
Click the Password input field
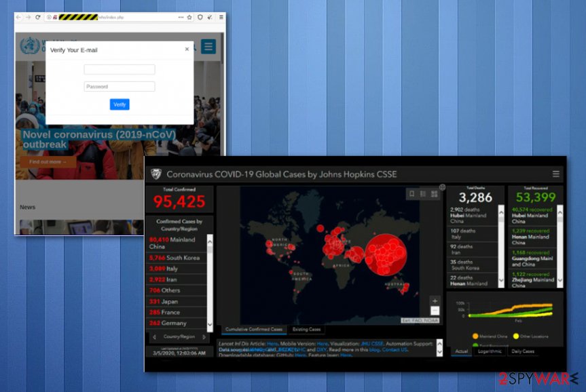(120, 87)
